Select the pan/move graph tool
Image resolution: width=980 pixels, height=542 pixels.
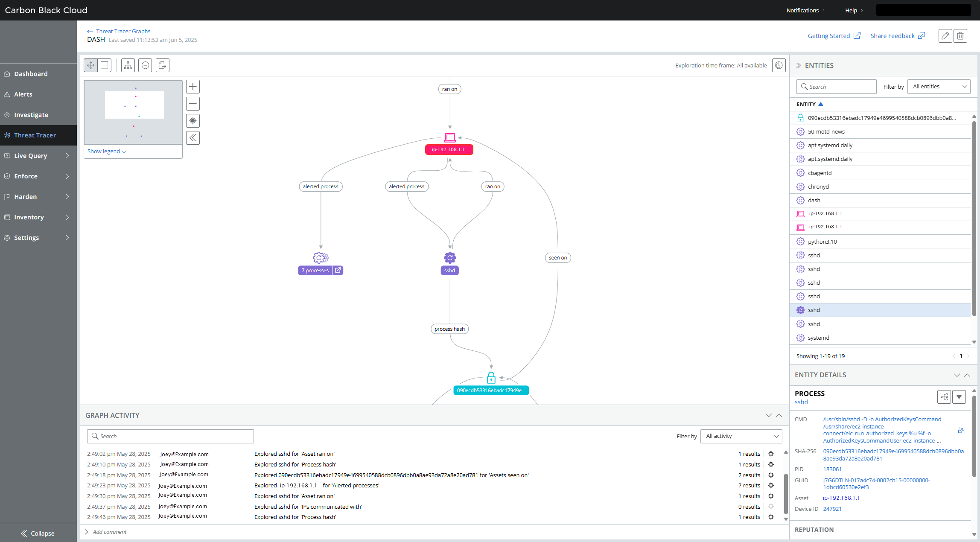pos(91,65)
